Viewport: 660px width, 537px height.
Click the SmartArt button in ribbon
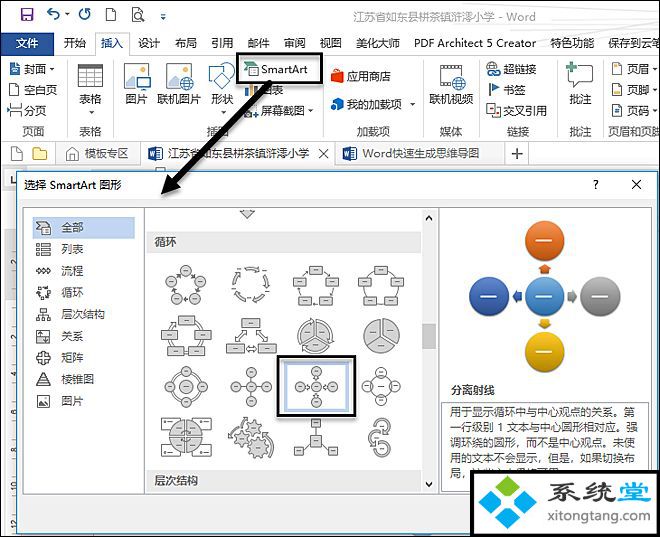tap(279, 69)
